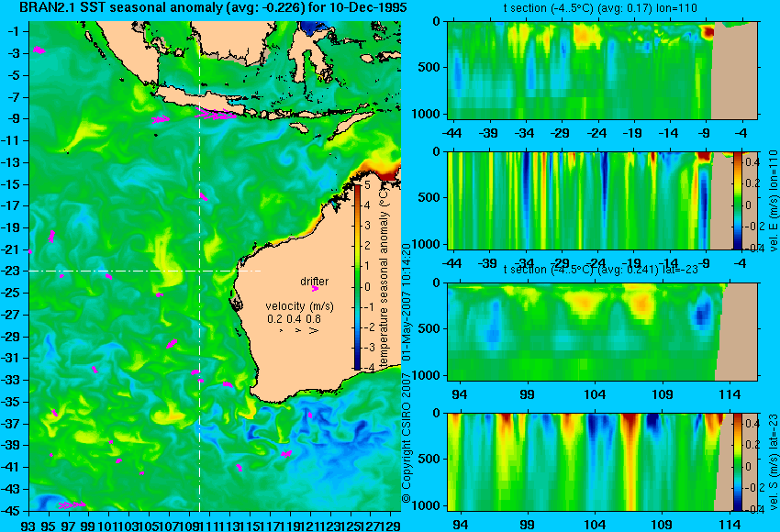Click the SST temperature anomaly color bar
This screenshot has height=532, width=780.
point(357,276)
